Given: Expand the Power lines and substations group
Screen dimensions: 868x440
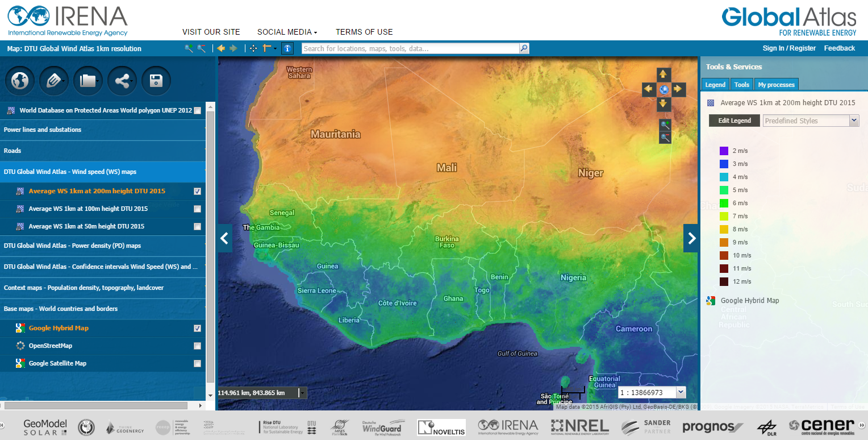Looking at the screenshot, I should point(43,130).
